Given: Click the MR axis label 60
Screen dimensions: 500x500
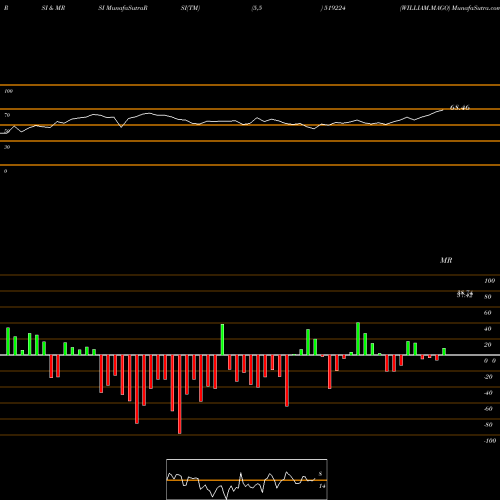Looking at the screenshot, I should 488,313.
